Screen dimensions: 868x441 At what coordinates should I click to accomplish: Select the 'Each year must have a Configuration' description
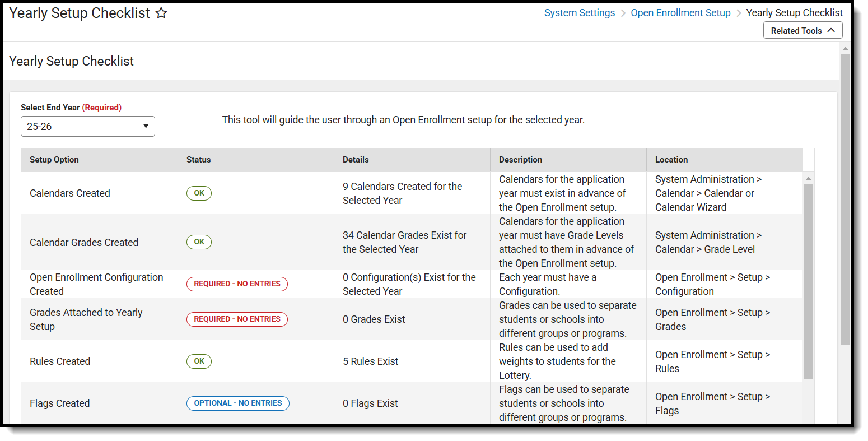pos(548,284)
